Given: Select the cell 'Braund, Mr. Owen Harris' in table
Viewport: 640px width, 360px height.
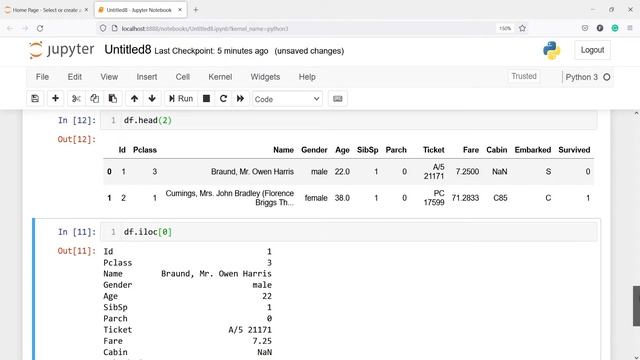Looking at the screenshot, I should [252, 172].
